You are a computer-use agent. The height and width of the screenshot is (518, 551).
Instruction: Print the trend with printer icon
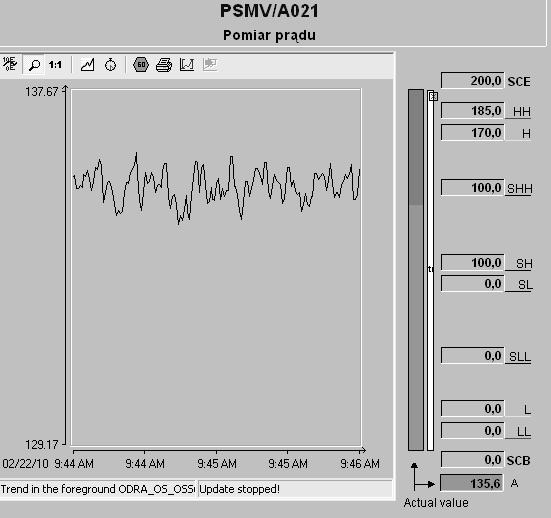tap(164, 65)
